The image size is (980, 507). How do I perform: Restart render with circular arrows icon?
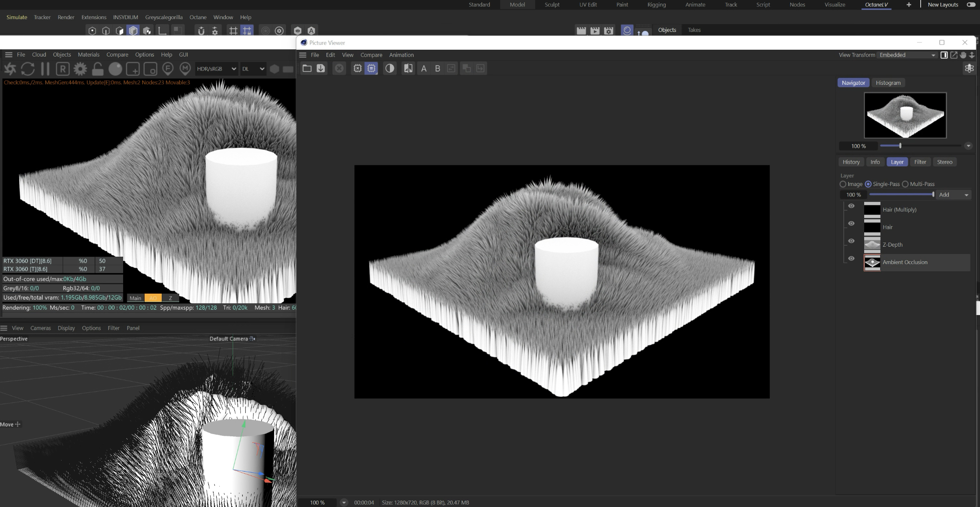tap(28, 69)
